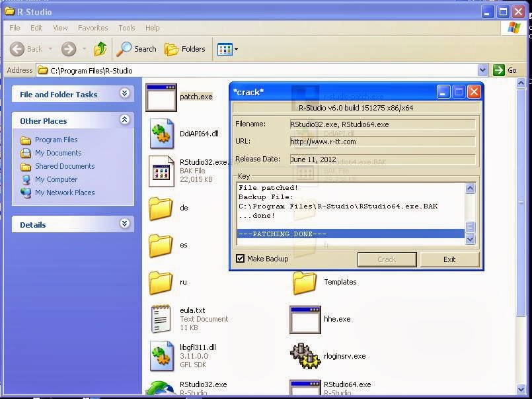Open the ru folder

click(161, 282)
